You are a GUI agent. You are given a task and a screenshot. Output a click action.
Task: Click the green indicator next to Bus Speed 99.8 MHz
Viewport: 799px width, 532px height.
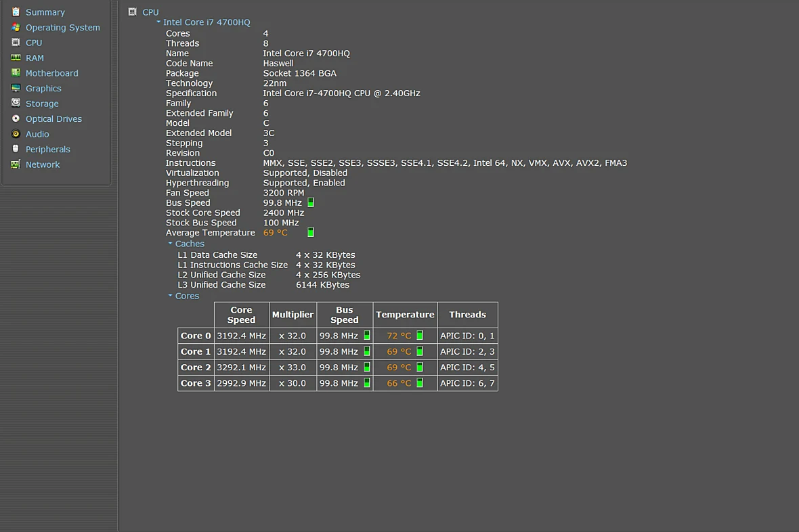(x=311, y=202)
